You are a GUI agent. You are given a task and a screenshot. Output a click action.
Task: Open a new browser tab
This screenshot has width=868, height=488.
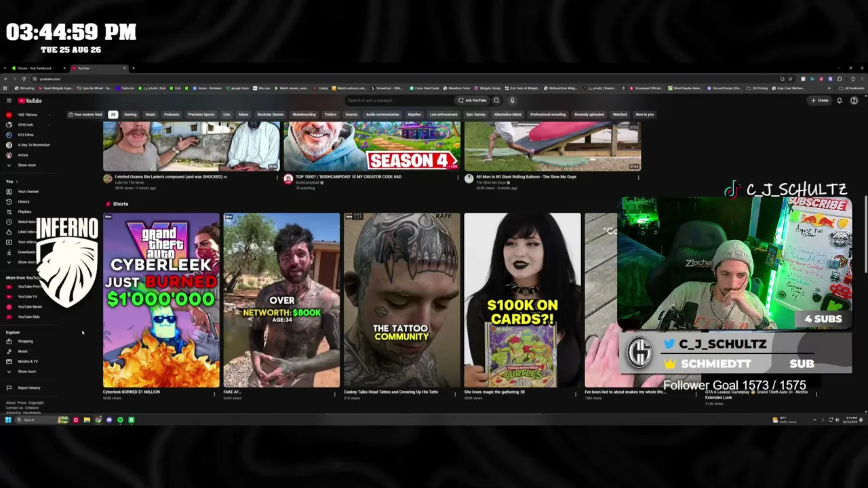coord(134,68)
